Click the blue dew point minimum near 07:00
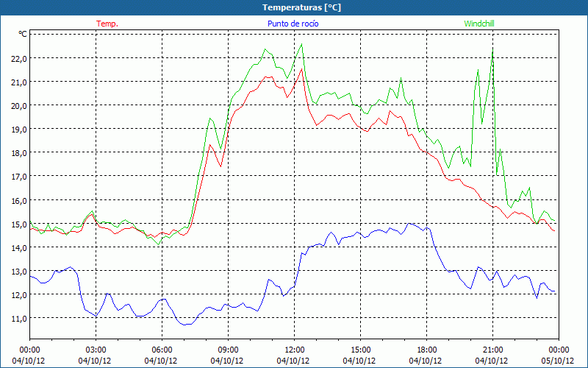The height and width of the screenshot is (368, 588). [x=184, y=325]
